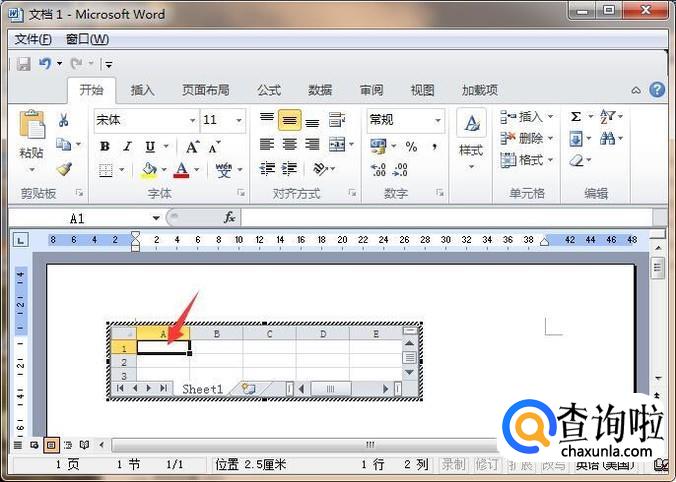Switch to 数据 tab
Screen dimensions: 676x482
pos(320,90)
